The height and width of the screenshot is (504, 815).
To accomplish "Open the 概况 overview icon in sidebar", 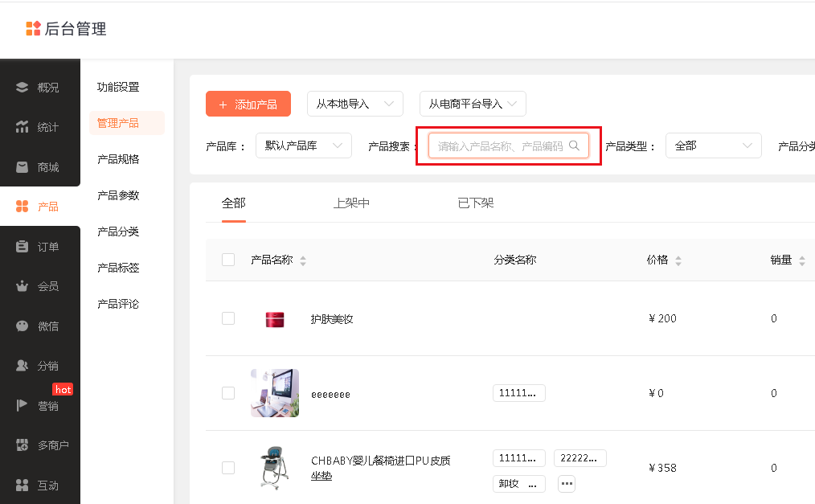I will point(22,88).
